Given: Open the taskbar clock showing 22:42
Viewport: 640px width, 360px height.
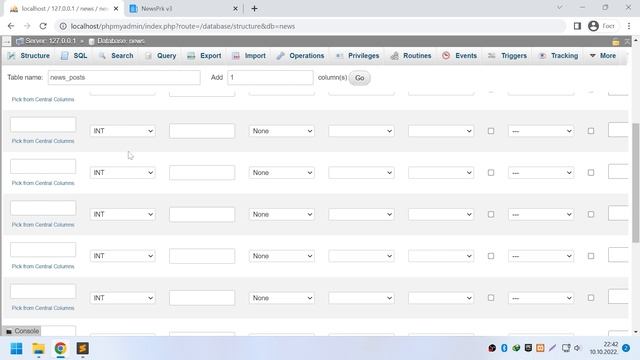Looking at the screenshot, I should [x=604, y=348].
